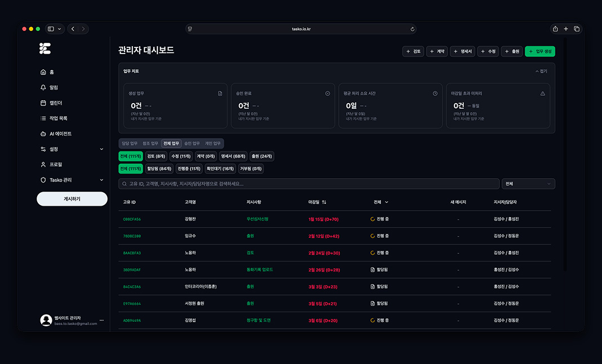This screenshot has height=364, width=602.
Task: Open task ID 8AAC8FA3 link
Action: [x=132, y=253]
